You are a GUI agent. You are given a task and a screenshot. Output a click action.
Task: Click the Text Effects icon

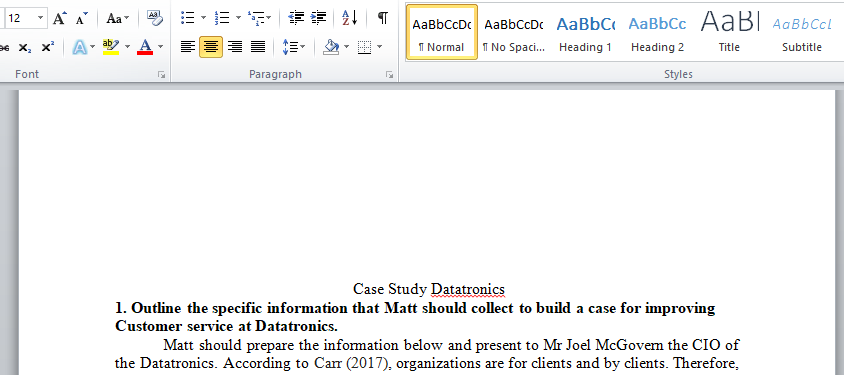click(80, 47)
